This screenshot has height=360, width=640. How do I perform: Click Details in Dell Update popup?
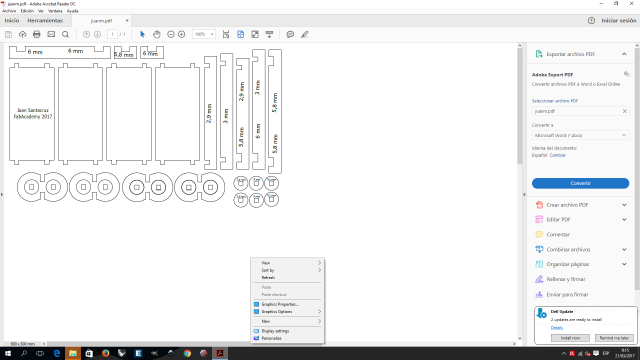(x=557, y=328)
